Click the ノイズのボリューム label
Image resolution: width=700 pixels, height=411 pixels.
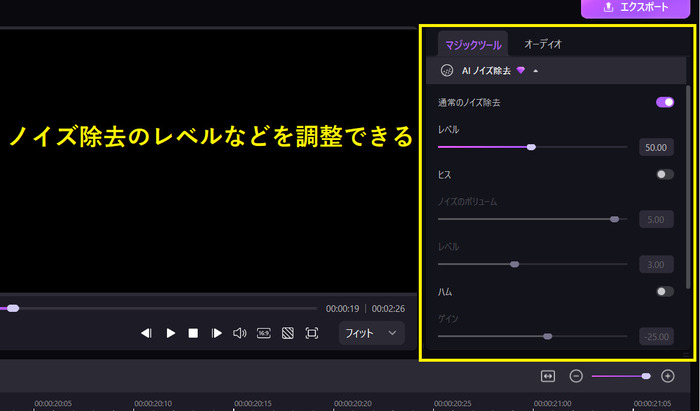[x=467, y=202]
